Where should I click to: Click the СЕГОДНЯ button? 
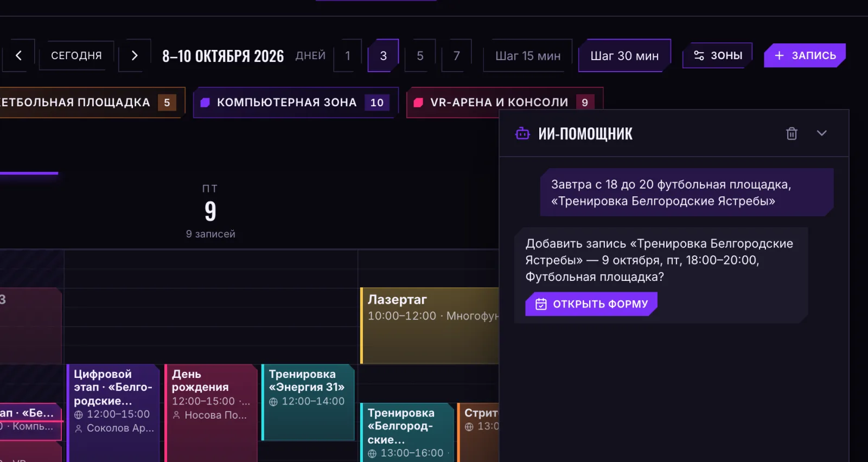click(76, 55)
